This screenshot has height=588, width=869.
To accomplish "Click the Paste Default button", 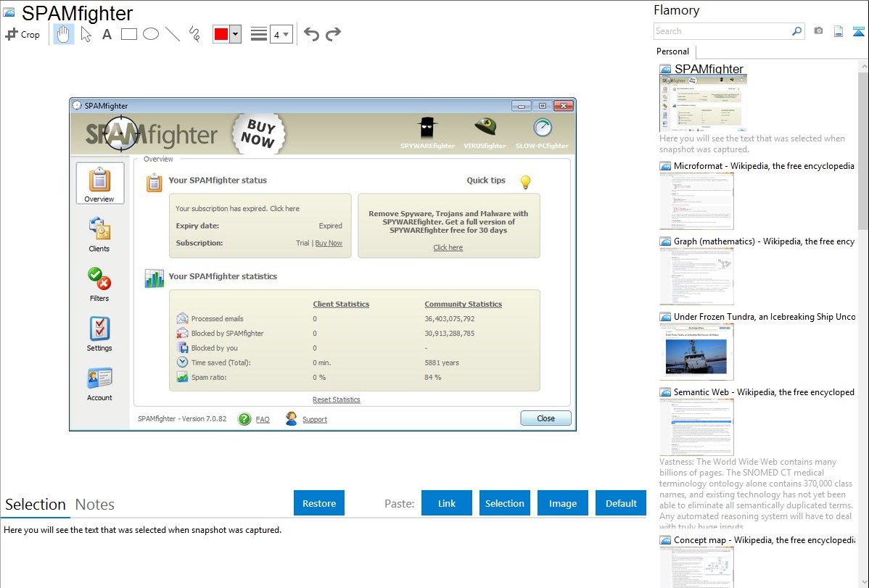I will tap(621, 503).
